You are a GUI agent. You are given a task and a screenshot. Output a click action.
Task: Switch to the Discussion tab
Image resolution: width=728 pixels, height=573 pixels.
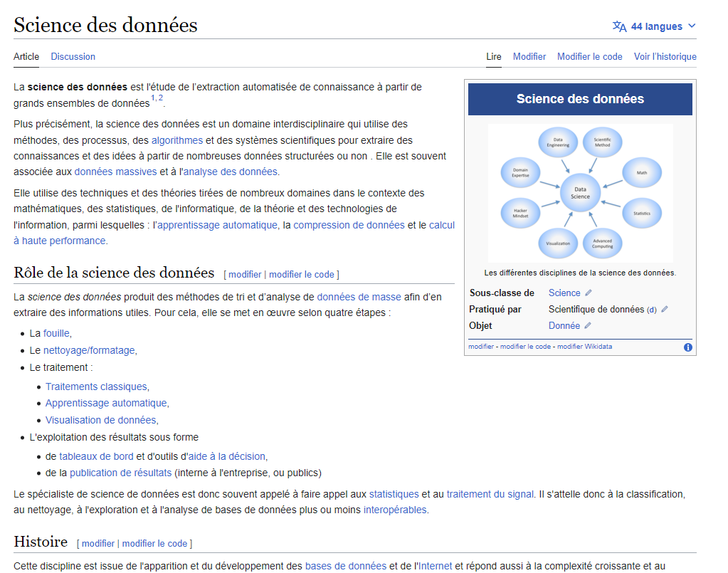point(73,56)
